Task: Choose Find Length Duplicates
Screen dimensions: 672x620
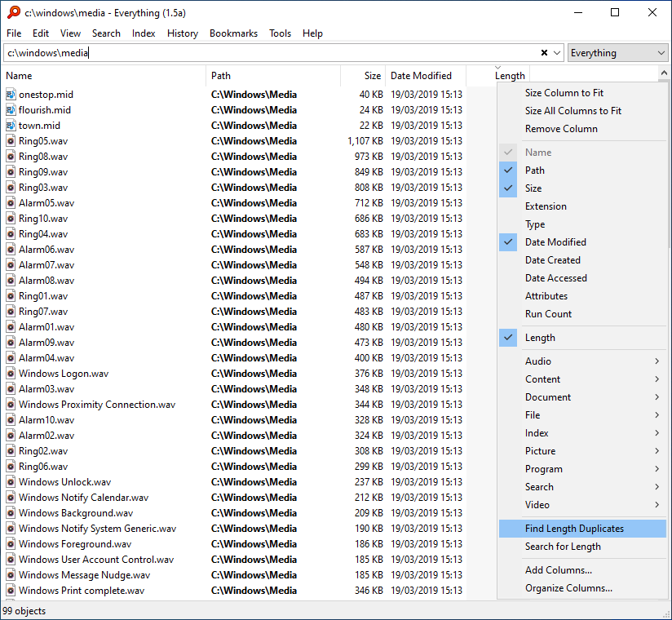Action: click(x=582, y=529)
